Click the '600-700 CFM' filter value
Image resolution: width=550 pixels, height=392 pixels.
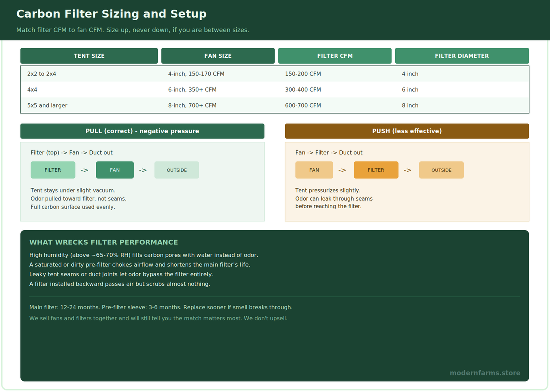point(303,105)
